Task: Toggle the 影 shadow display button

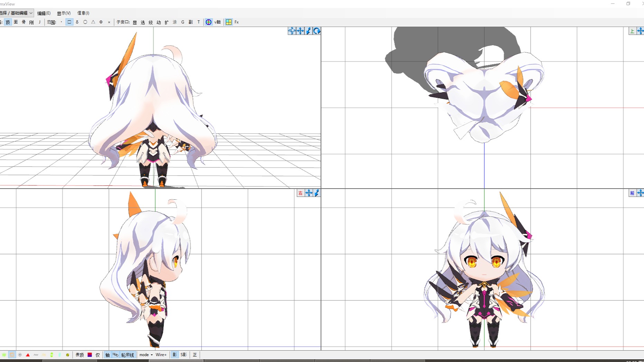Action: tap(175, 355)
